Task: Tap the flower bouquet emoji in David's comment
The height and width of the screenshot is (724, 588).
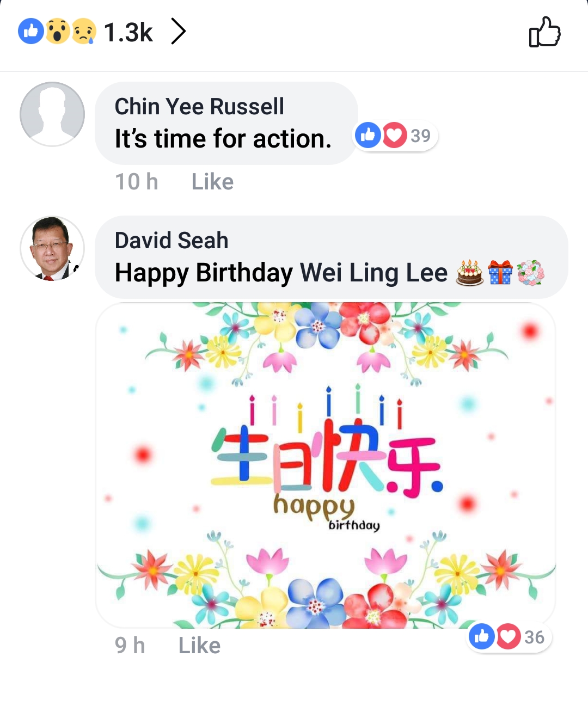Action: [x=531, y=273]
